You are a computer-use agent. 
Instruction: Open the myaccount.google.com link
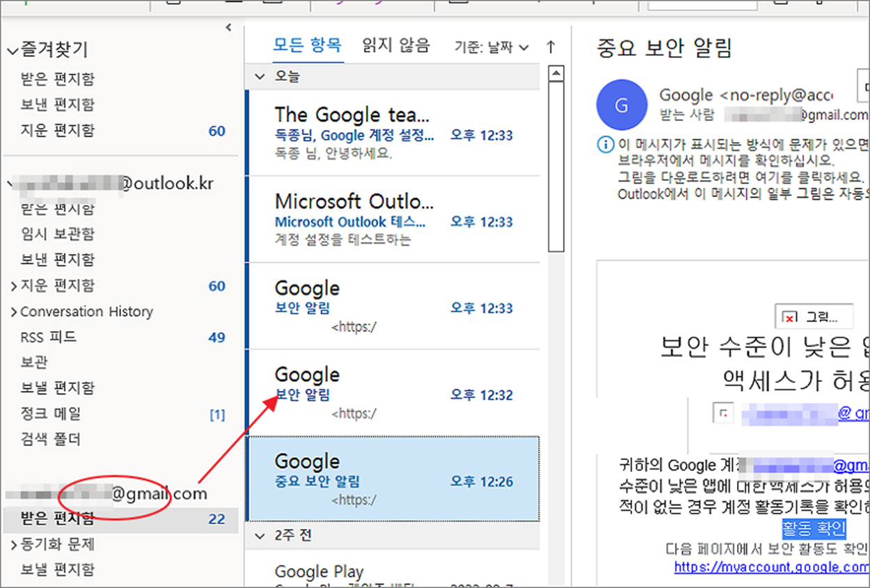tap(772, 567)
